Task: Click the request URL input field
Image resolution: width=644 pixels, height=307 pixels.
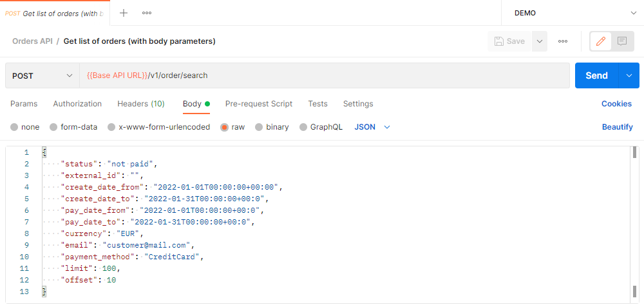Action: [322, 75]
